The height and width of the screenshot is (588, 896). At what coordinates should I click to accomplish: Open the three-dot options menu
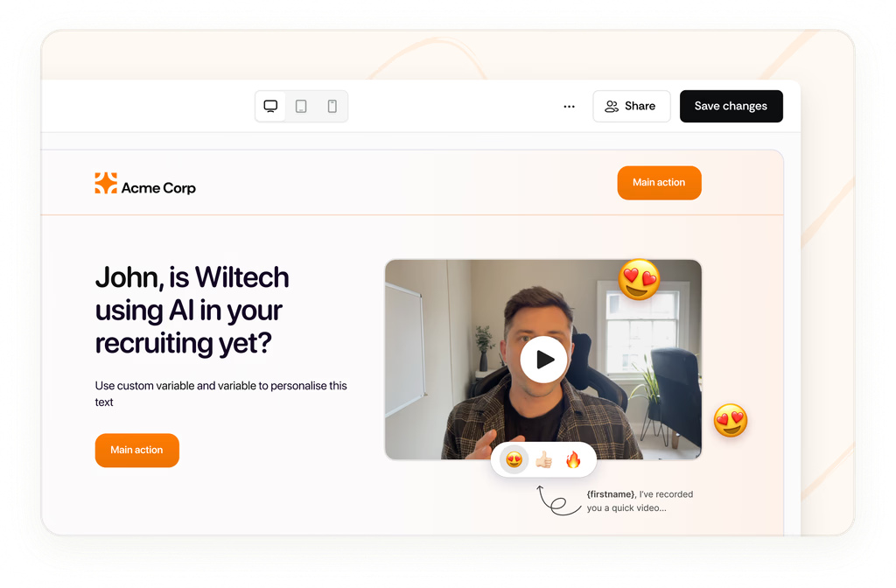pyautogui.click(x=569, y=106)
